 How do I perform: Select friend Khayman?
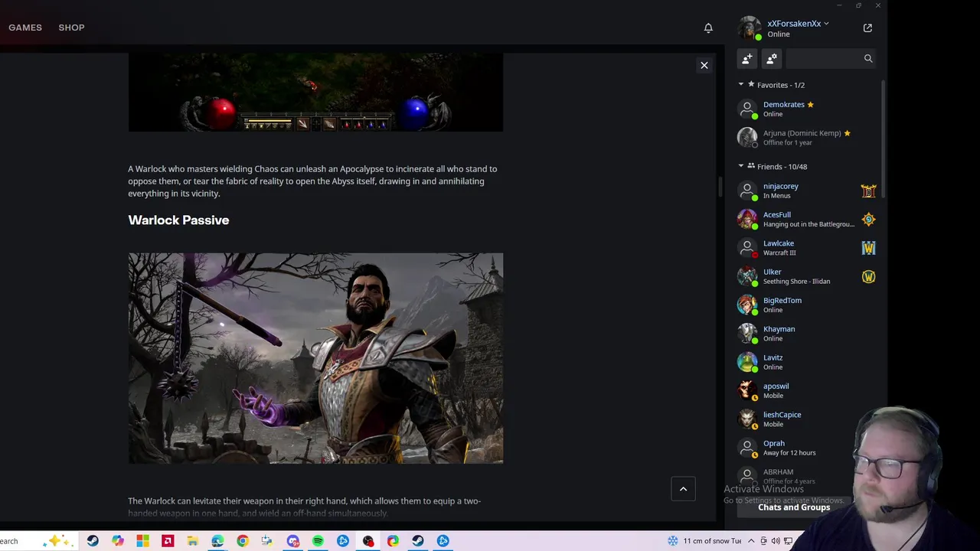[x=807, y=334]
